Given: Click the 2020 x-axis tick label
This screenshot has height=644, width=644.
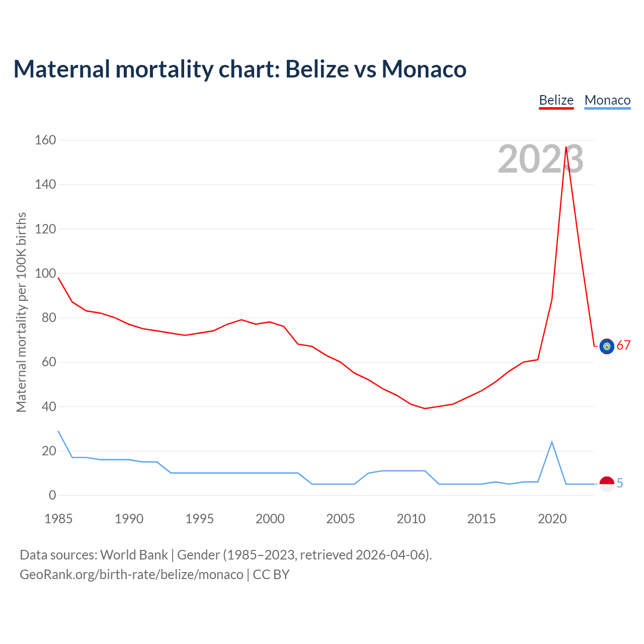Looking at the screenshot, I should click(x=552, y=519).
